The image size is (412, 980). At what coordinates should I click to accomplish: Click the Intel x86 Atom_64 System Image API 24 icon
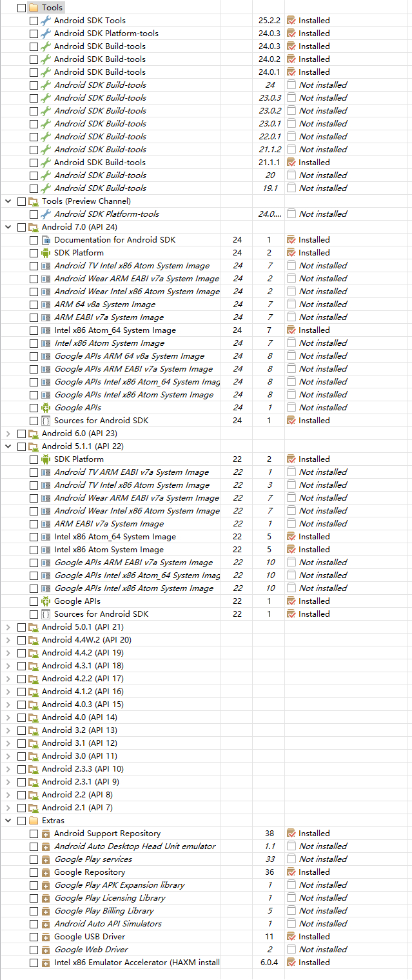[46, 330]
